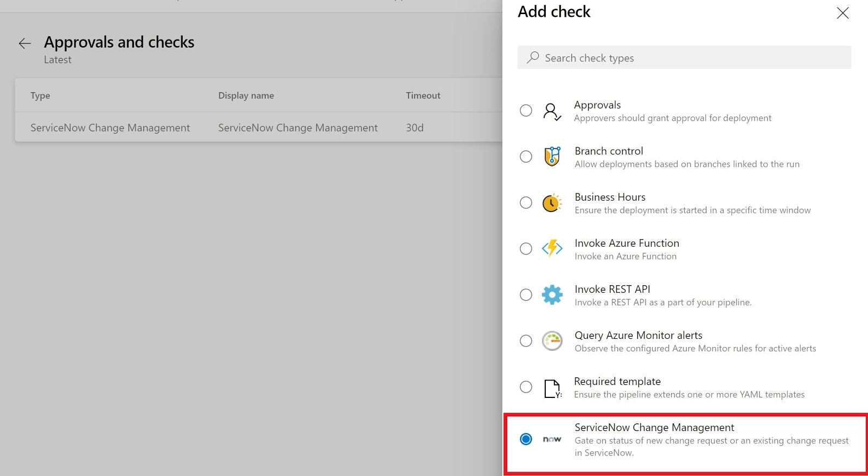
Task: Click 'Invoke an Azure Function' description
Action: [x=626, y=256]
